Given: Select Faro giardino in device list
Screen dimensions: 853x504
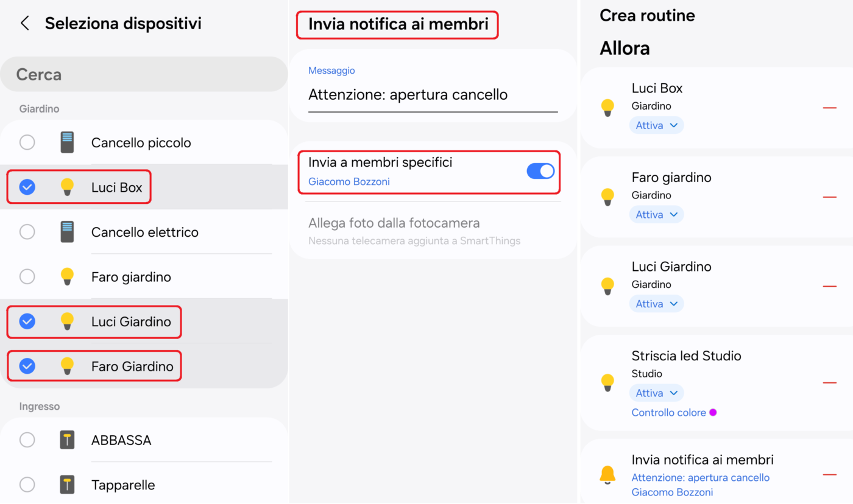Looking at the screenshot, I should 131,277.
